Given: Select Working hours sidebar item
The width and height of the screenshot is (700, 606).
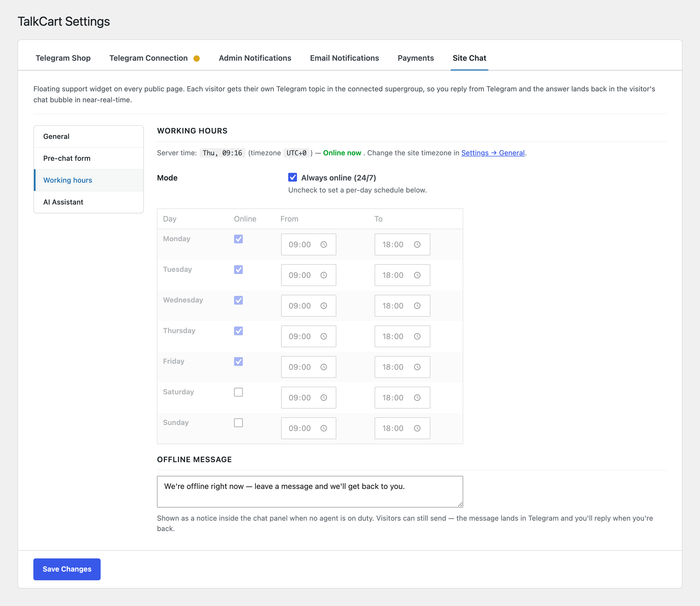Looking at the screenshot, I should tap(89, 180).
